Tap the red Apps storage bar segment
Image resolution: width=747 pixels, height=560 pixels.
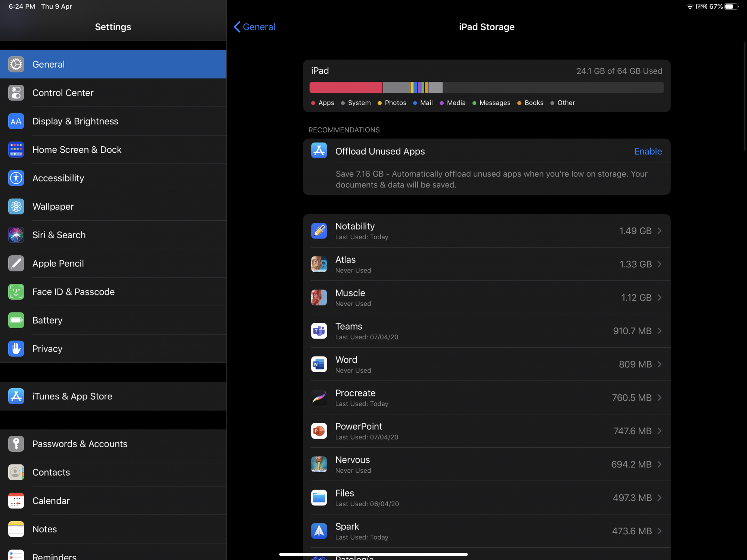(346, 88)
